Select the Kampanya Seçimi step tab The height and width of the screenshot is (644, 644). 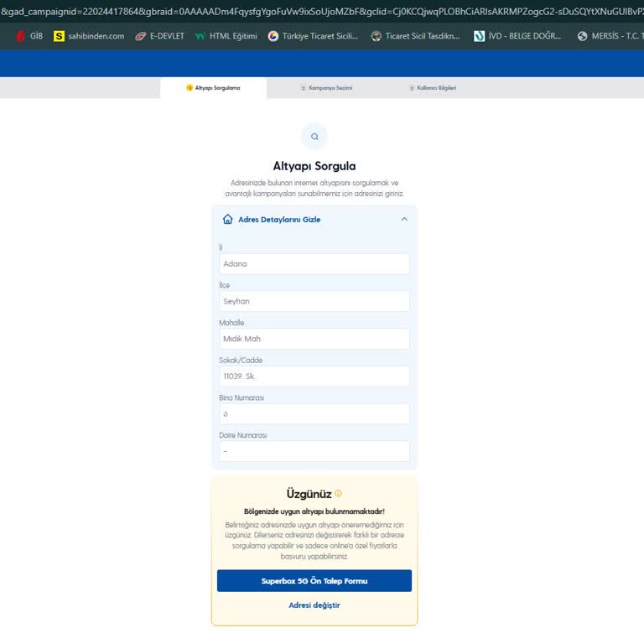point(326,88)
